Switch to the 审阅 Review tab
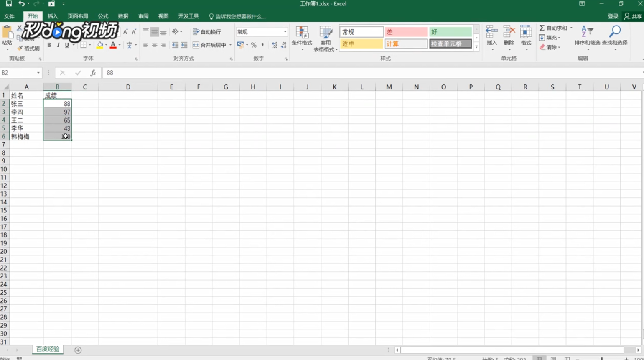The width and height of the screenshot is (644, 360). pos(143,16)
